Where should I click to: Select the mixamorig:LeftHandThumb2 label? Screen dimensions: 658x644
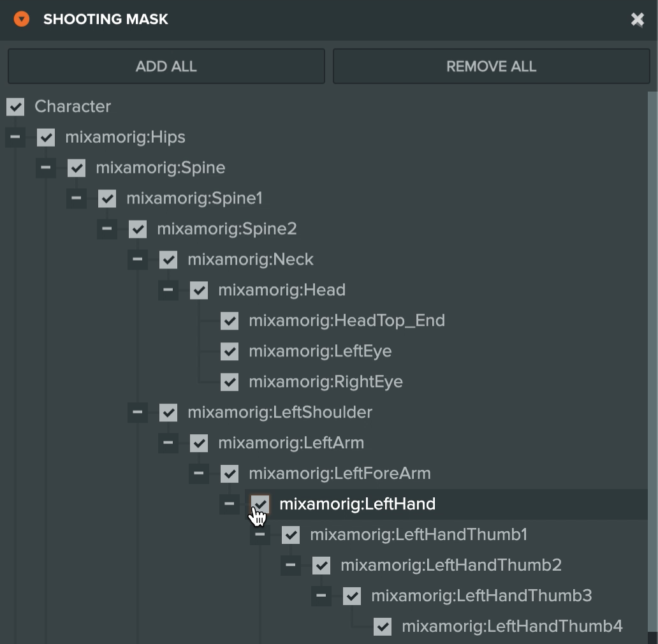450,566
